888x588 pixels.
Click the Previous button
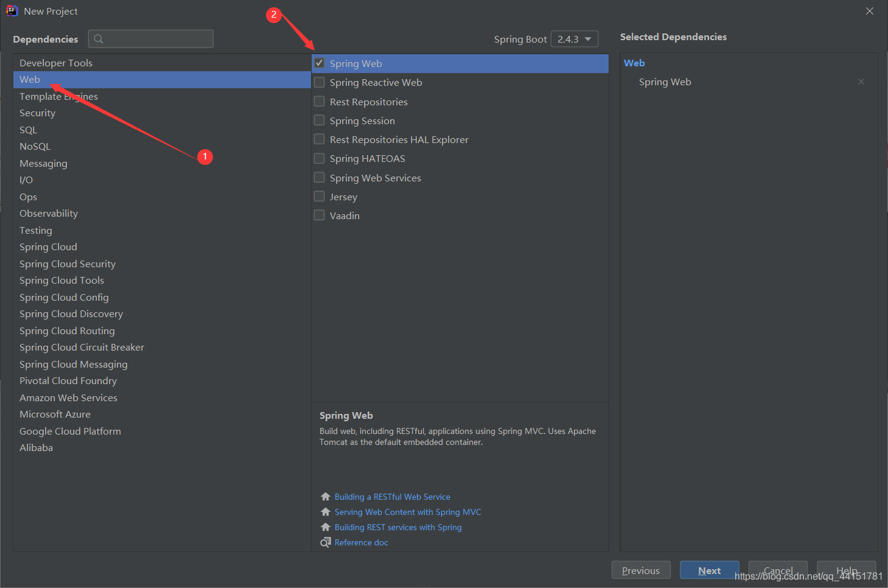[641, 570]
